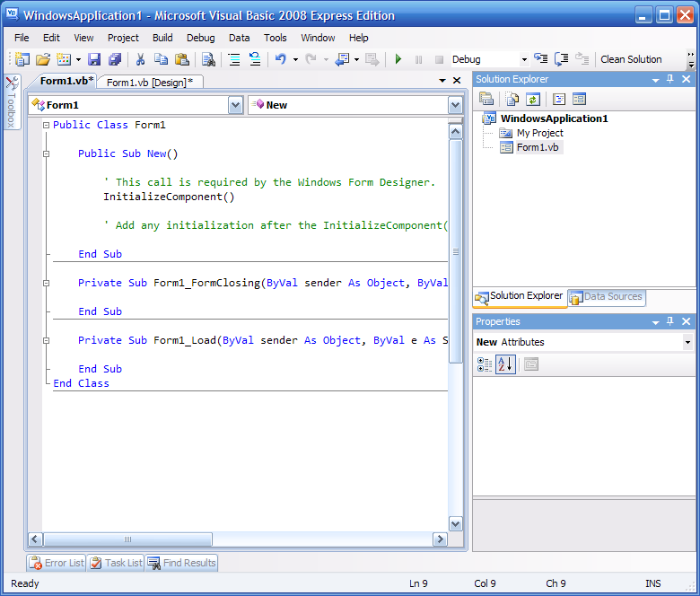This screenshot has width=700, height=596.
Task: Collapse the Public Class Form1 code region
Action: [x=46, y=126]
